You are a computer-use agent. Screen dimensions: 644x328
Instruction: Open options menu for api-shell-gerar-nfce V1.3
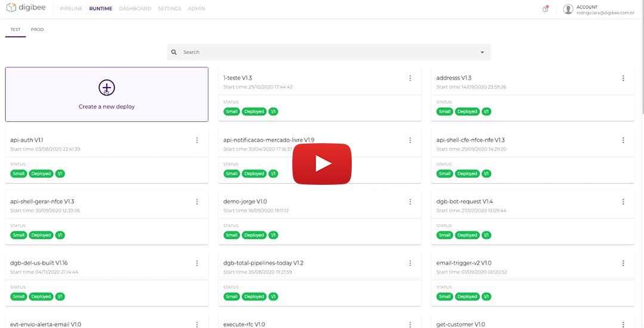[x=197, y=202]
